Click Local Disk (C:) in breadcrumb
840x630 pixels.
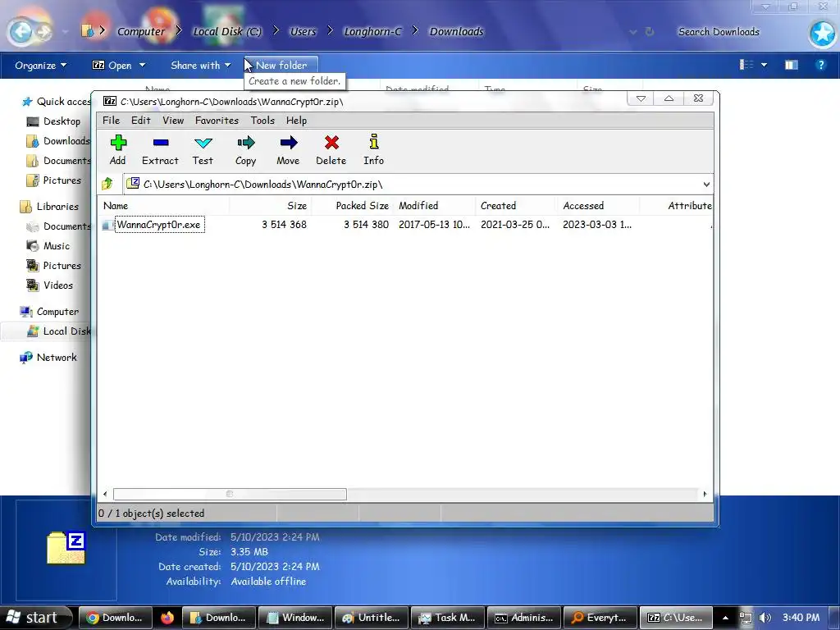[x=227, y=32]
